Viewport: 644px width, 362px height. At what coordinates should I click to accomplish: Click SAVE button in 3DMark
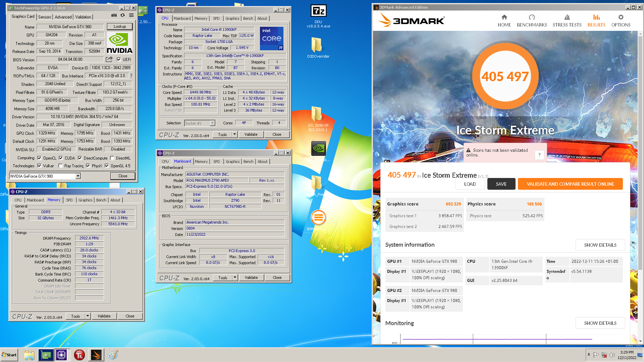(x=501, y=184)
